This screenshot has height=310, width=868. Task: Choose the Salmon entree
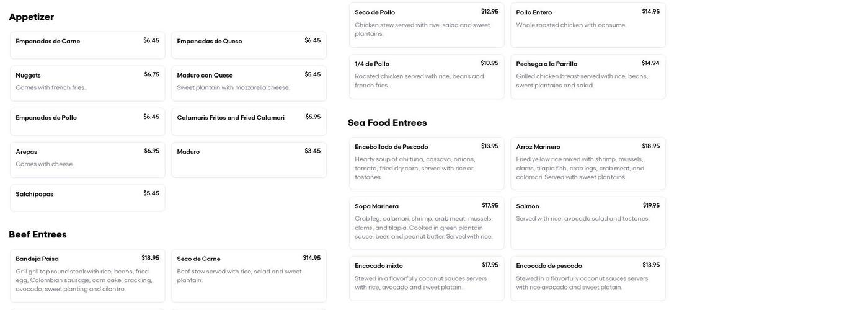point(588,223)
